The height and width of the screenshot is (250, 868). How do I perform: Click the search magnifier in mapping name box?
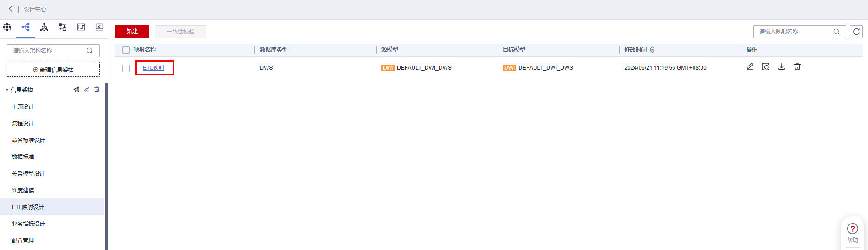coord(836,32)
